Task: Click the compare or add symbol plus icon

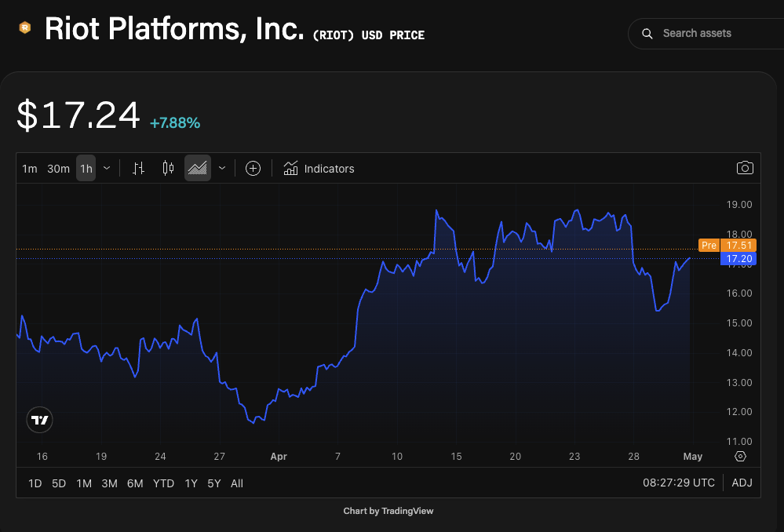Action: click(253, 169)
